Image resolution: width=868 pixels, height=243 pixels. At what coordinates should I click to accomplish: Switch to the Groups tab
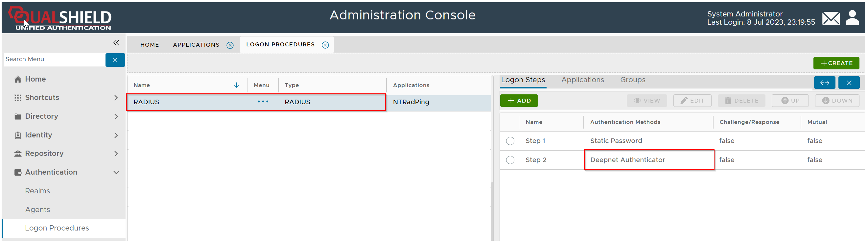(x=632, y=80)
